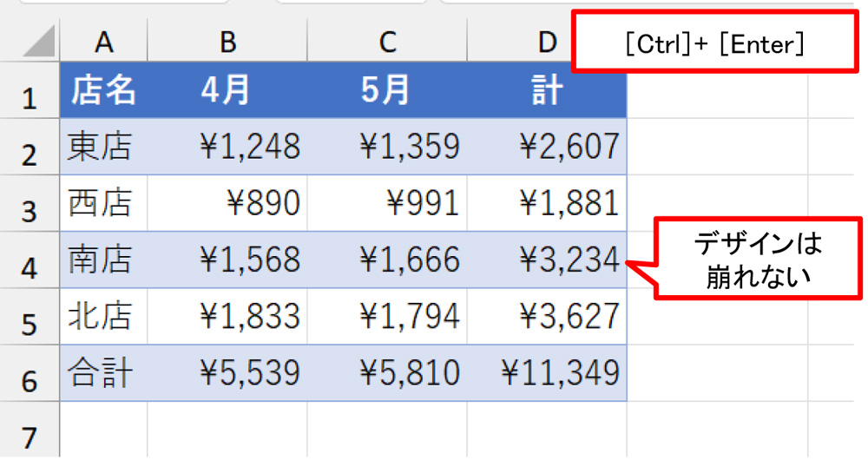
Task: Click cell with ¥1,359
Action: 387,147
